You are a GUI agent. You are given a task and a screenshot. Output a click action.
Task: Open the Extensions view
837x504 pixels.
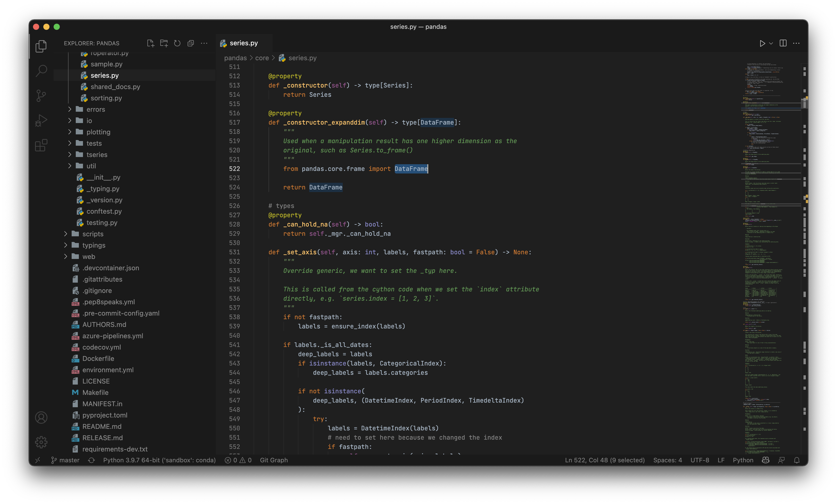(x=41, y=145)
